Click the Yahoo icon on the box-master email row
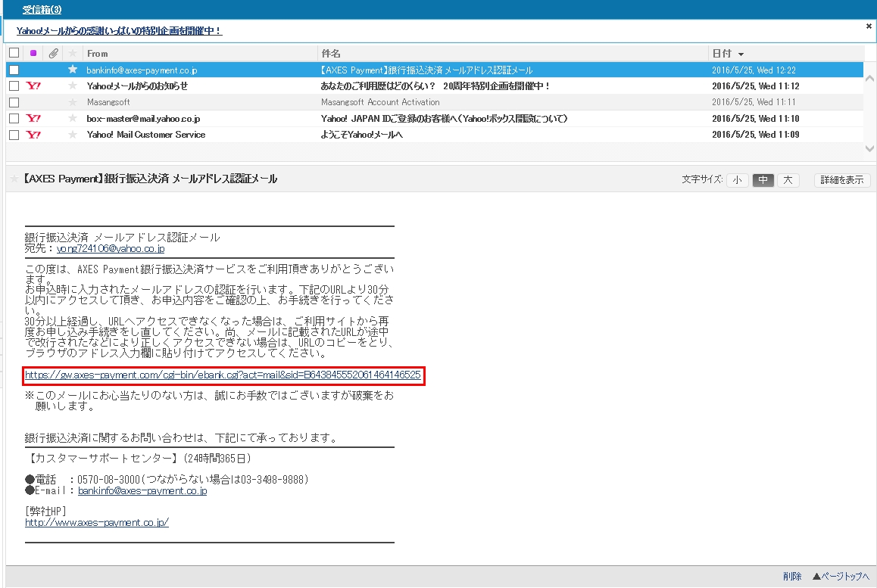Viewport: 877px width, 588px height. pos(33,119)
